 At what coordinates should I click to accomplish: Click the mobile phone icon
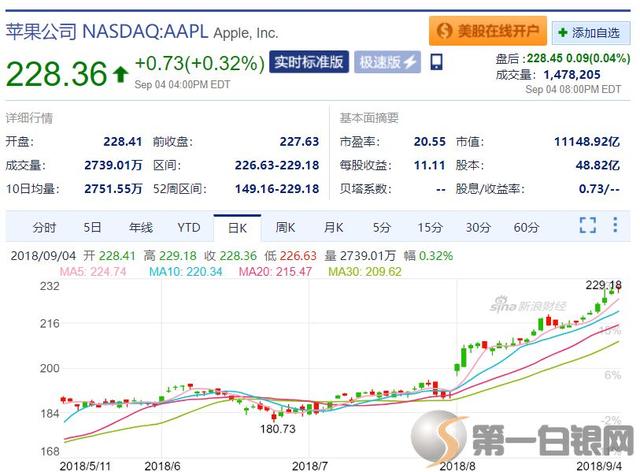pyautogui.click(x=436, y=62)
